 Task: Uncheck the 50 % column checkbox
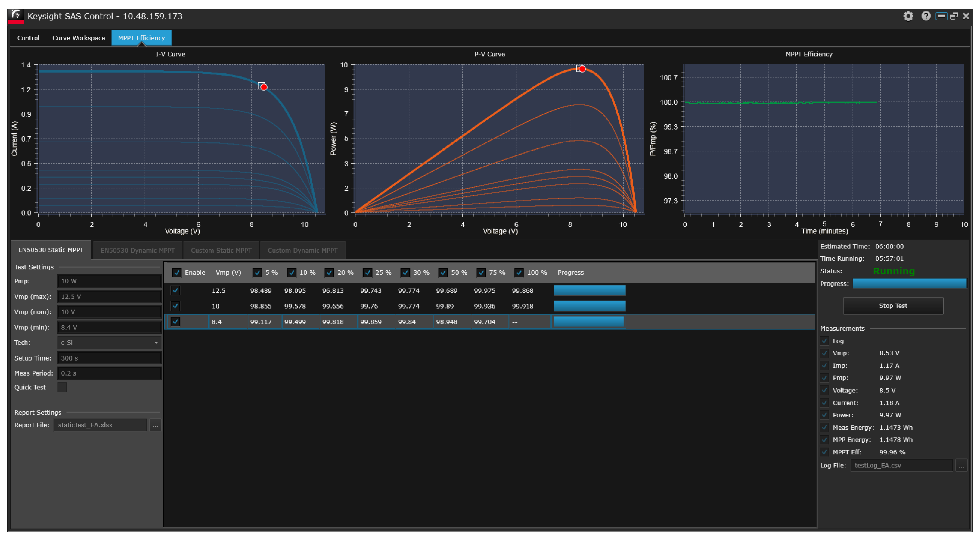coord(443,273)
